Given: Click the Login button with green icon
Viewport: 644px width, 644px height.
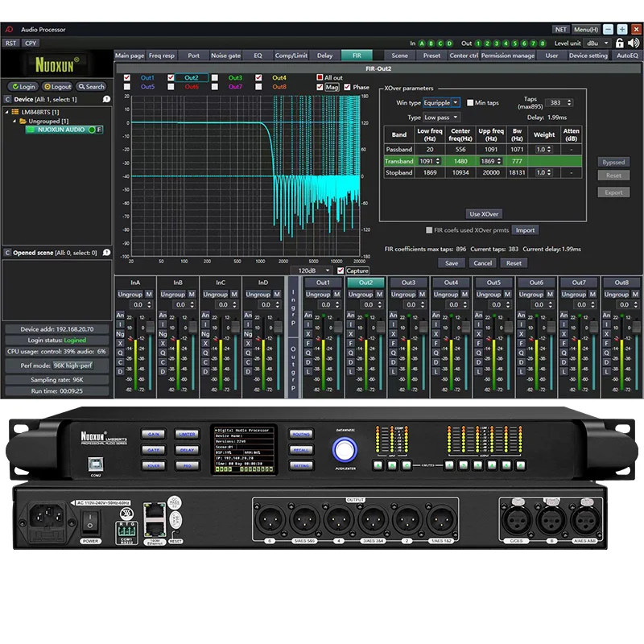Looking at the screenshot, I should pyautogui.click(x=22, y=86).
